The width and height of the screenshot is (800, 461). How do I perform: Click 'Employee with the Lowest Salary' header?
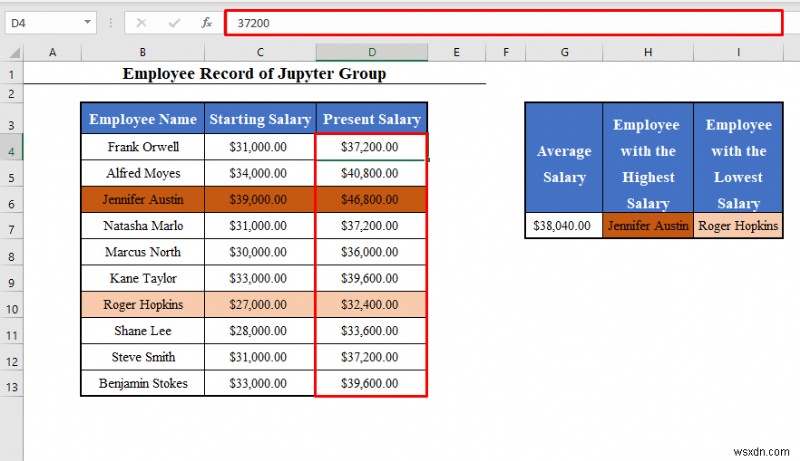(738, 158)
